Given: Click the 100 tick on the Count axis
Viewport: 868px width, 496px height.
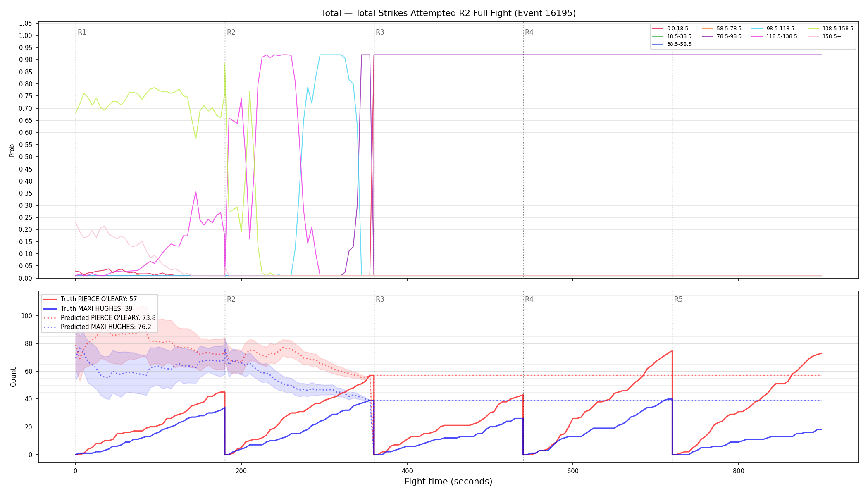Looking at the screenshot, I should 27,316.
